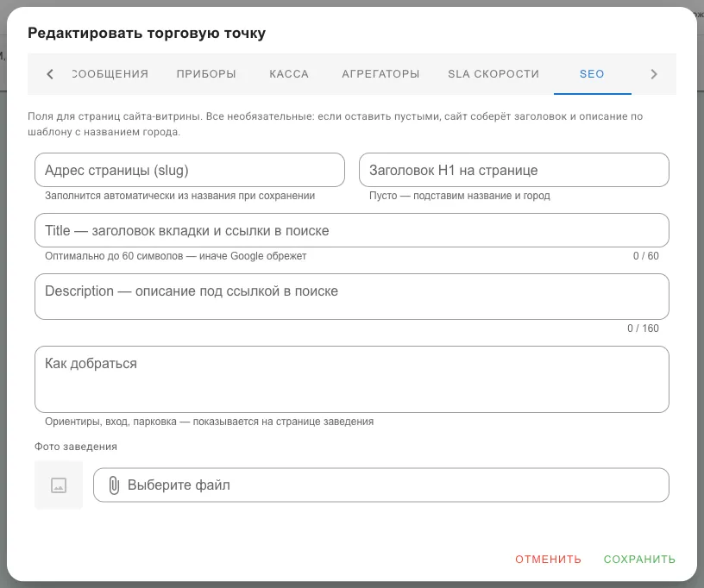Viewport: 704px width, 588px height.
Task: Click the Фото заведения label
Action: pos(76,447)
